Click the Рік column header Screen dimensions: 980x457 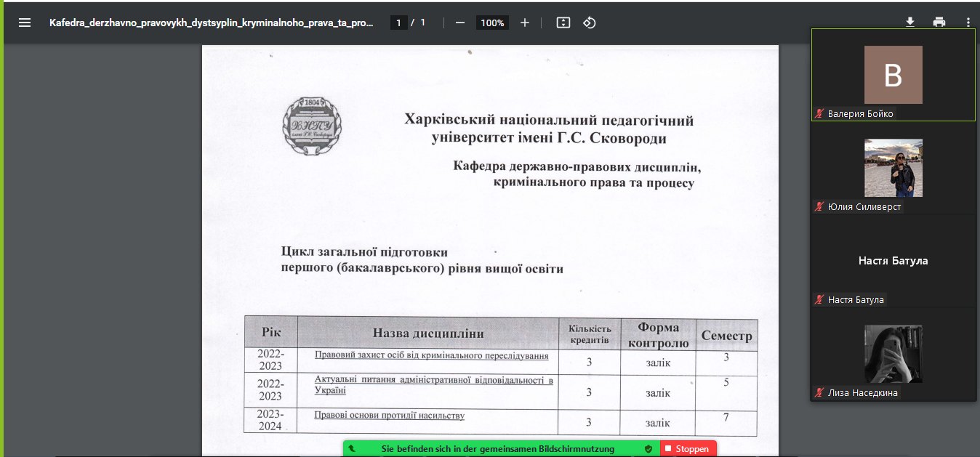pos(271,332)
